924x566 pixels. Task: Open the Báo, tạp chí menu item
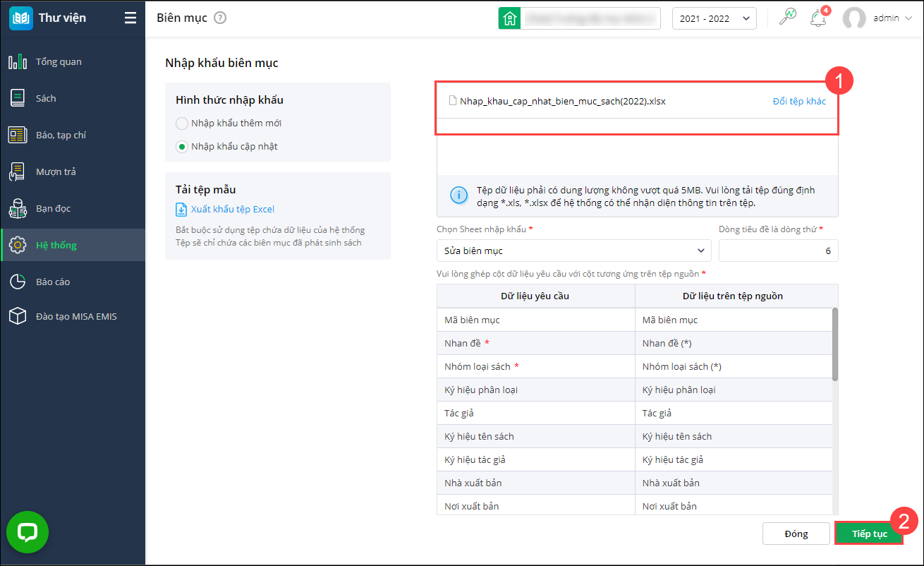[73, 135]
